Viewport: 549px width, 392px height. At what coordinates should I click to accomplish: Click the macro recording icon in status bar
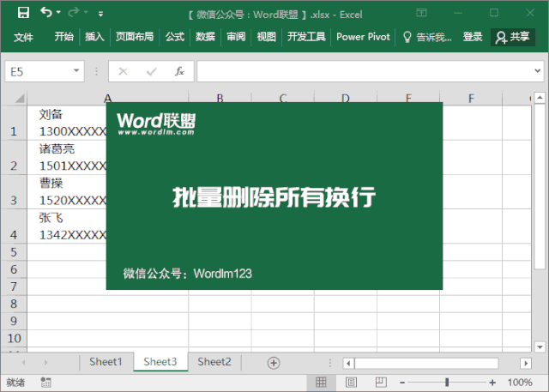coord(45,383)
